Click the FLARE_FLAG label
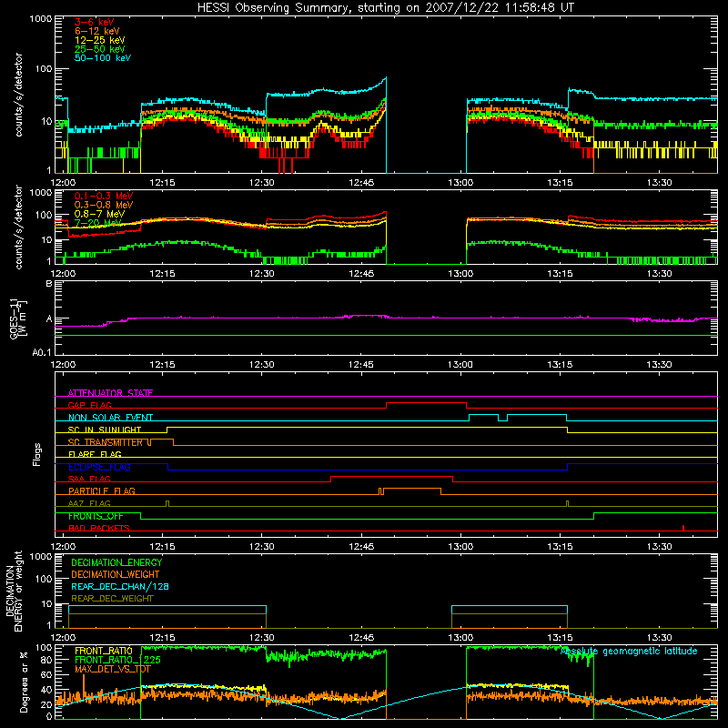 tap(95, 454)
